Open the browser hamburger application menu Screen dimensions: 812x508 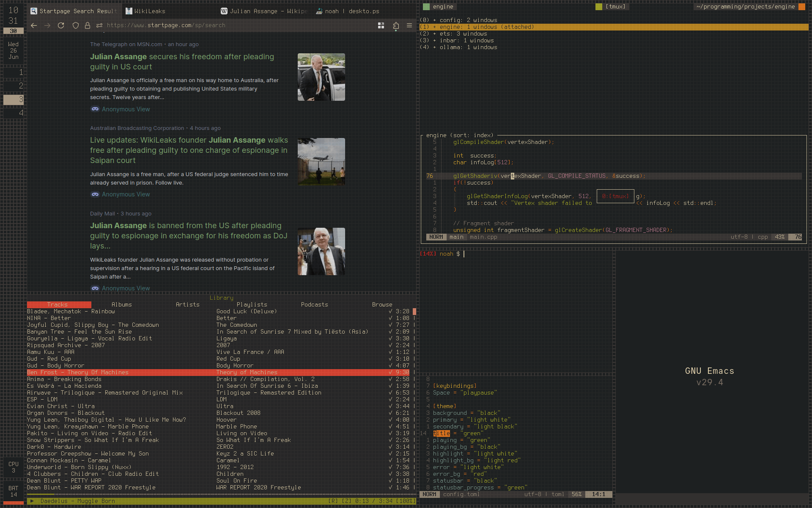[409, 25]
